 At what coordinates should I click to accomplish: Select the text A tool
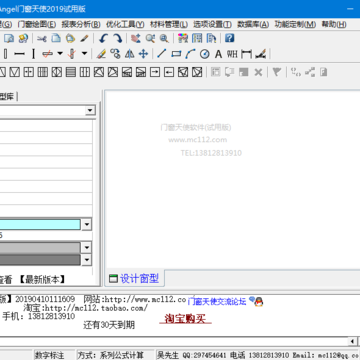[x=218, y=54]
